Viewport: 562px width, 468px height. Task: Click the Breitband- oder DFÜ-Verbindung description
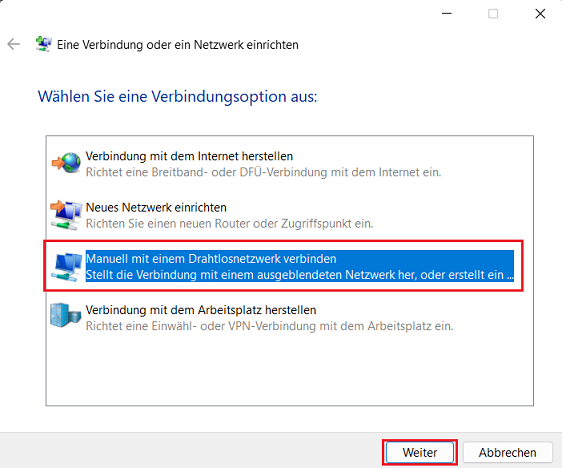coord(263,172)
